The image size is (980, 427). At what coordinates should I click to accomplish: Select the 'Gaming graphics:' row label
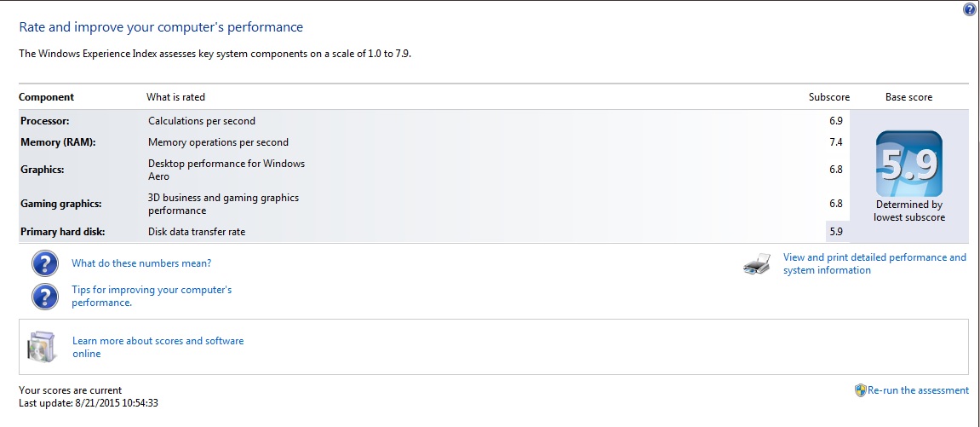coord(60,204)
